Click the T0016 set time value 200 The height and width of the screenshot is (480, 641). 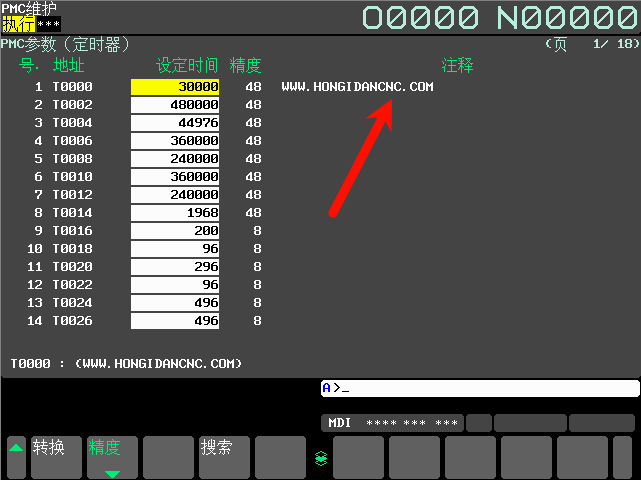(175, 231)
